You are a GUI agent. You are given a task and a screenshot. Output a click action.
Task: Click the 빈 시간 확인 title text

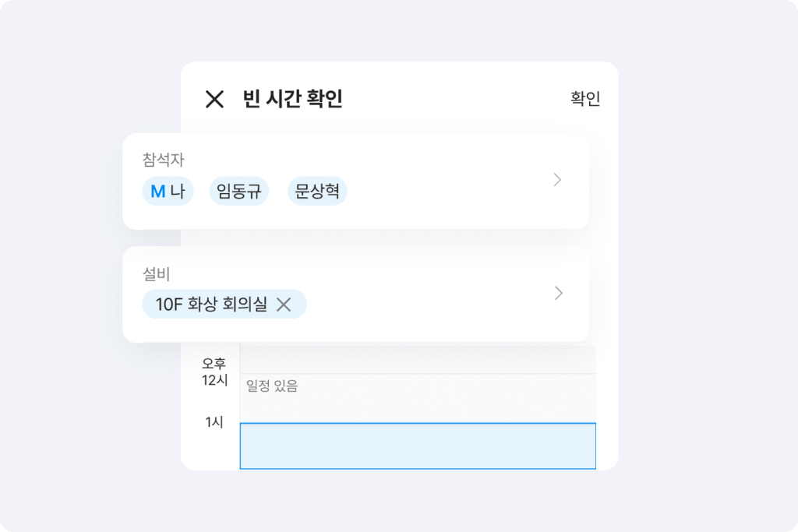[x=292, y=99]
